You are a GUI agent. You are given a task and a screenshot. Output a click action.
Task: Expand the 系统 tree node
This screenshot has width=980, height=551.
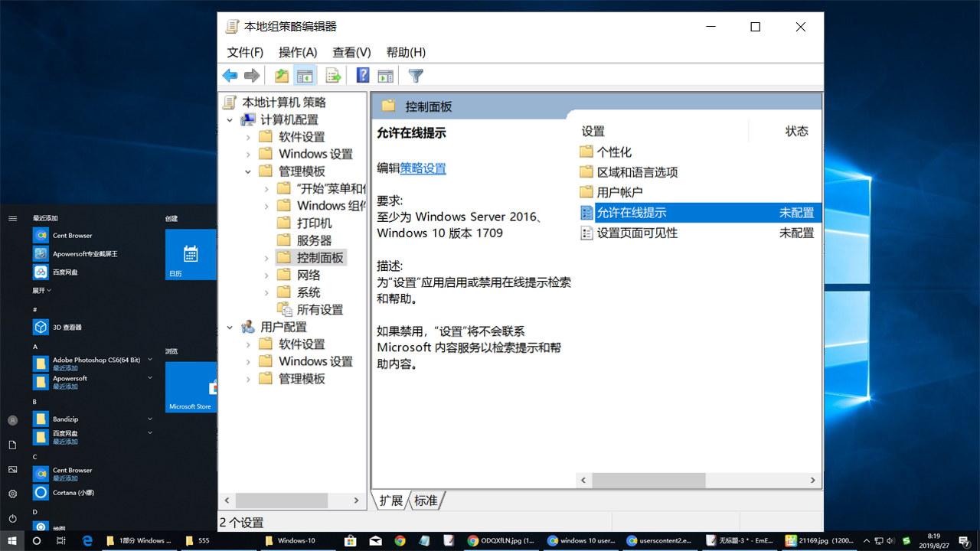pyautogui.click(x=266, y=292)
